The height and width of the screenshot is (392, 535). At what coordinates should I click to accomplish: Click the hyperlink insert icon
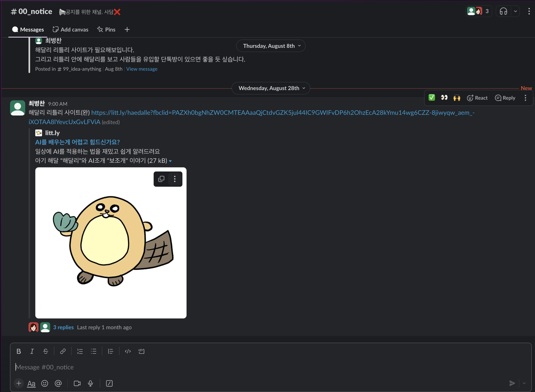tap(63, 351)
